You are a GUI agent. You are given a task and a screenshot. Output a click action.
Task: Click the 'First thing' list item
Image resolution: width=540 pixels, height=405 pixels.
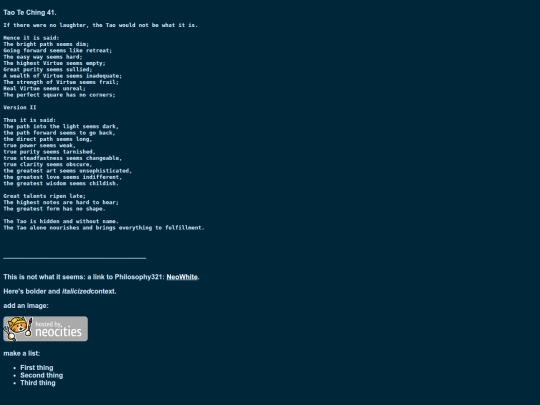(37, 368)
